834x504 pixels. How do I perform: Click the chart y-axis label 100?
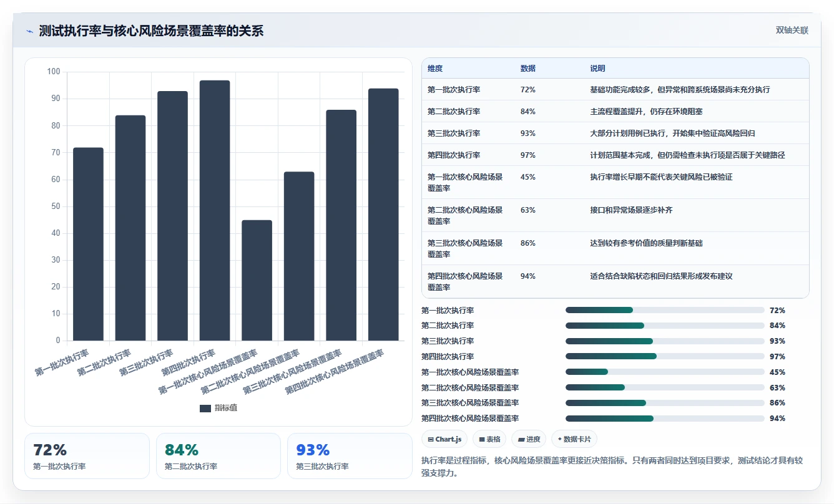tap(54, 72)
